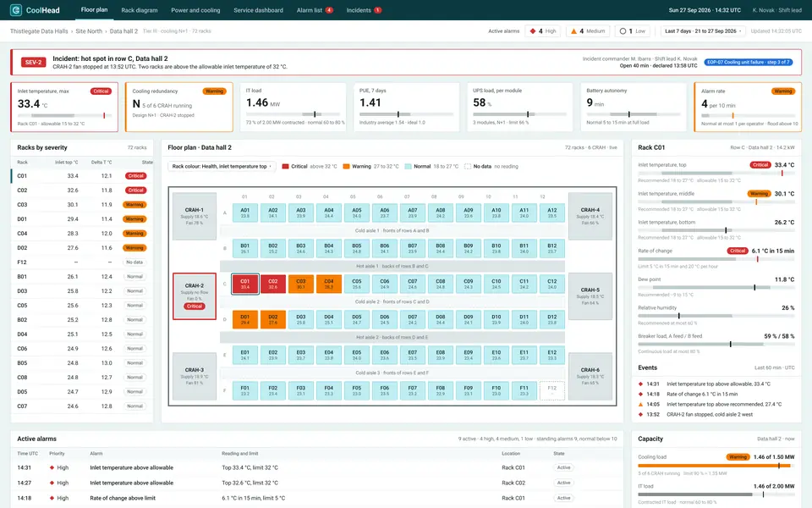Select CRAH-1 unit on floor plan

click(x=195, y=216)
